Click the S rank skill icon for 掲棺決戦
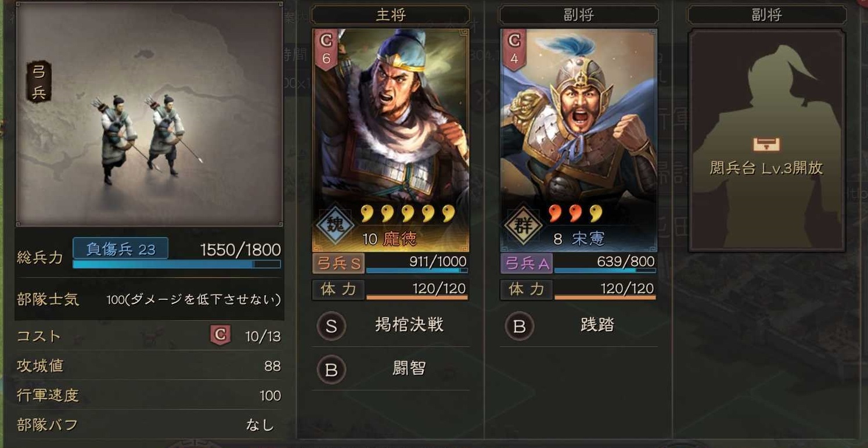868x448 pixels. 331,327
